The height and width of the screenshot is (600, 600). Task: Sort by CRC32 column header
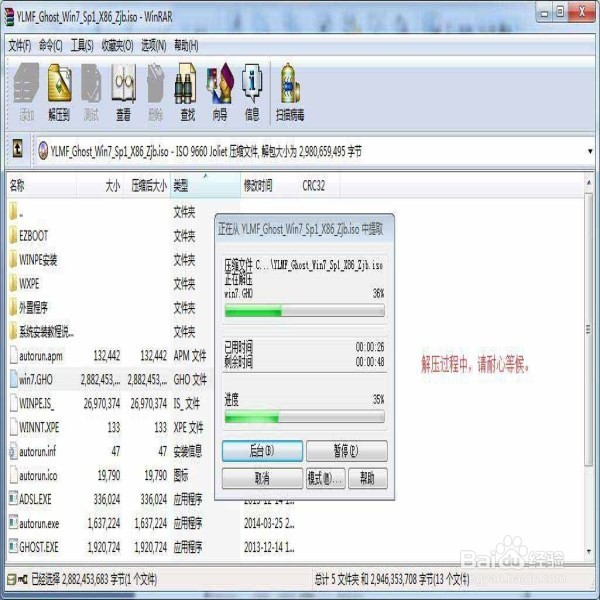tap(319, 186)
